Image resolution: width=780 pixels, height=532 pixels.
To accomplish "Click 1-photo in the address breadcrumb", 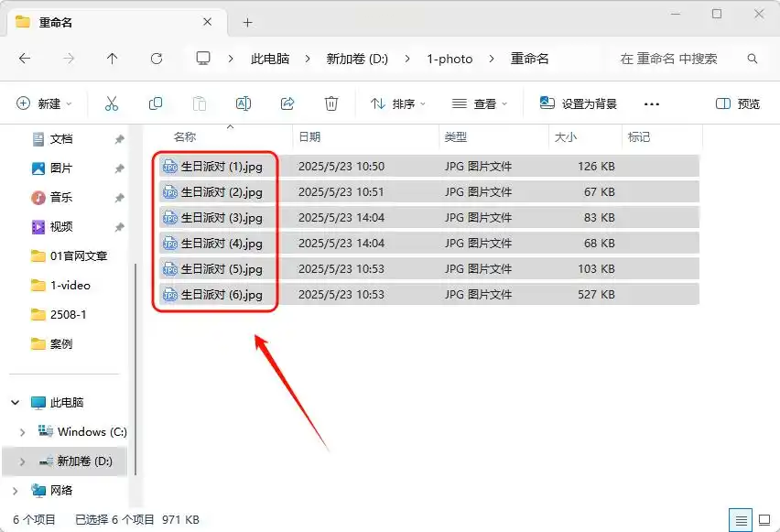I will pos(450,59).
